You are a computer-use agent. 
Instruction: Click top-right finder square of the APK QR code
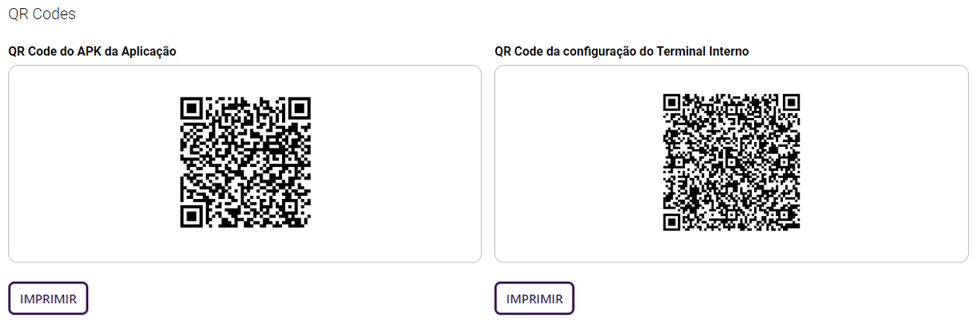point(300,108)
